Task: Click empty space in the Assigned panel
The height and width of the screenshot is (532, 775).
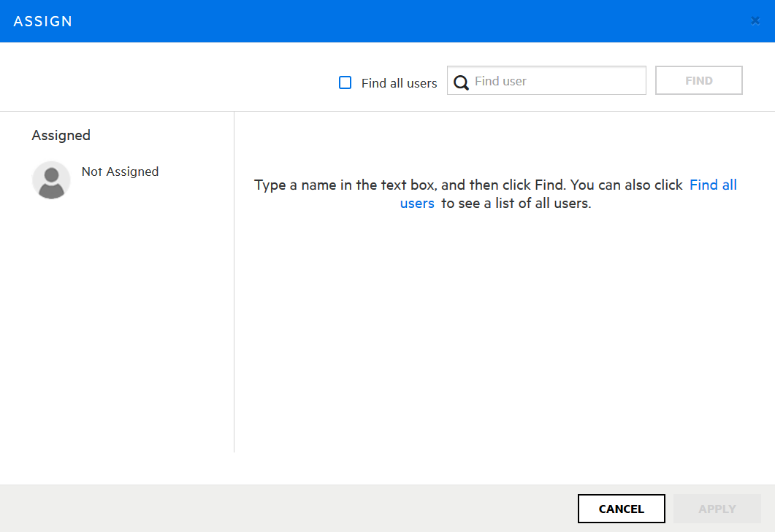Action: tap(117, 328)
